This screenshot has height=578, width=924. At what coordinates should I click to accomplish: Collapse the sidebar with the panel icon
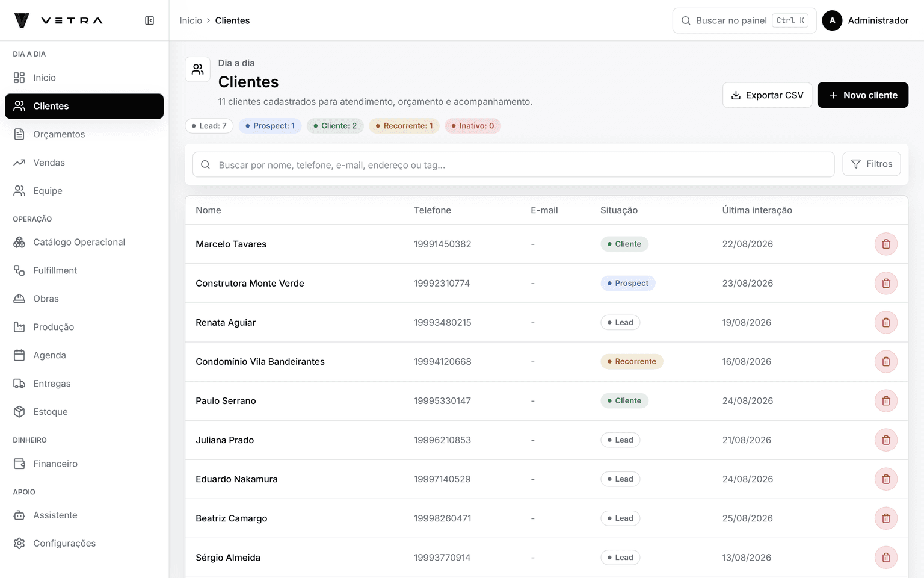coord(150,20)
